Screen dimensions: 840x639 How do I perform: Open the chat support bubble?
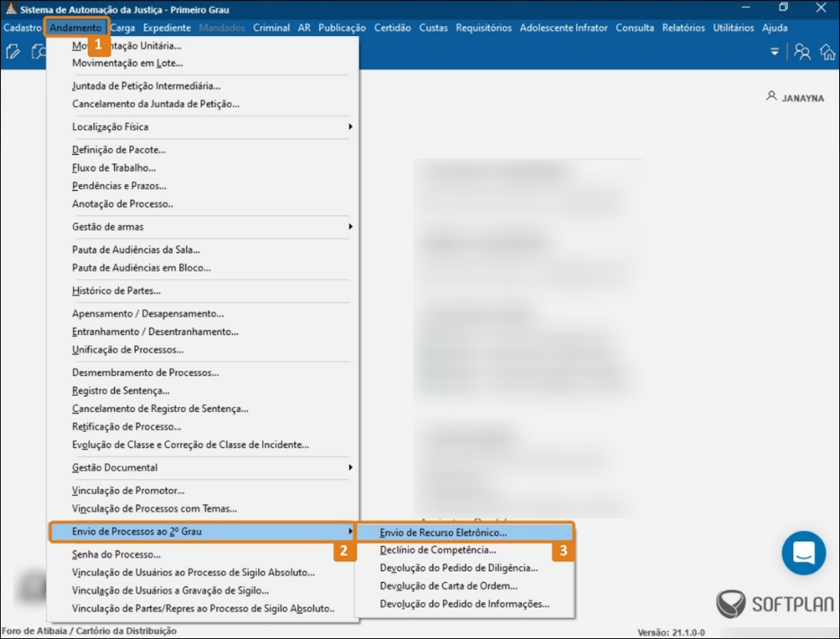(803, 553)
